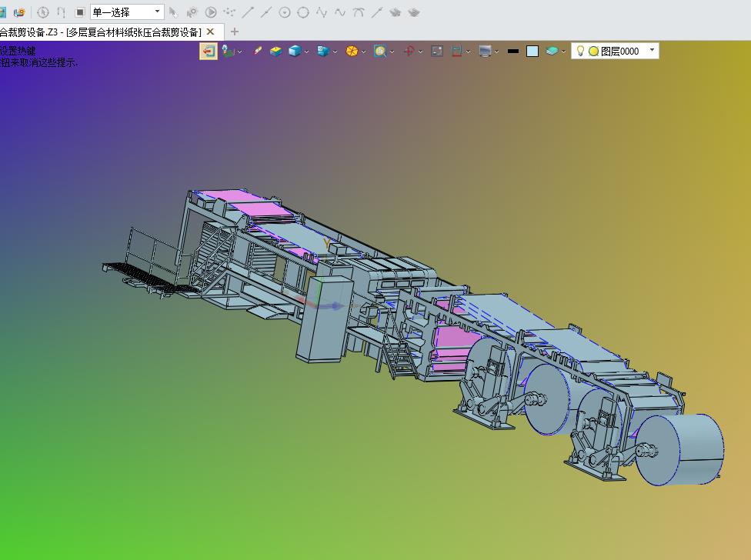Click the diagonal line with endpoint icon
Viewport: 751px width, 560px height.
pyautogui.click(x=377, y=12)
